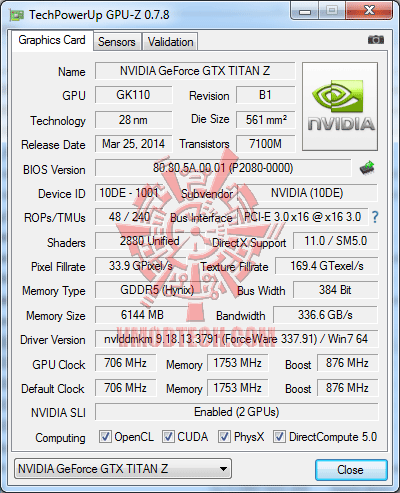Toggle the CUDA checkbox

(168, 436)
